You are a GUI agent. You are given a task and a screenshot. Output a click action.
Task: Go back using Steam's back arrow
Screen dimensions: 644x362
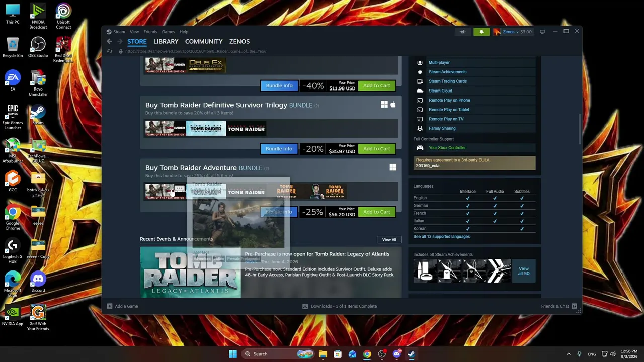109,41
